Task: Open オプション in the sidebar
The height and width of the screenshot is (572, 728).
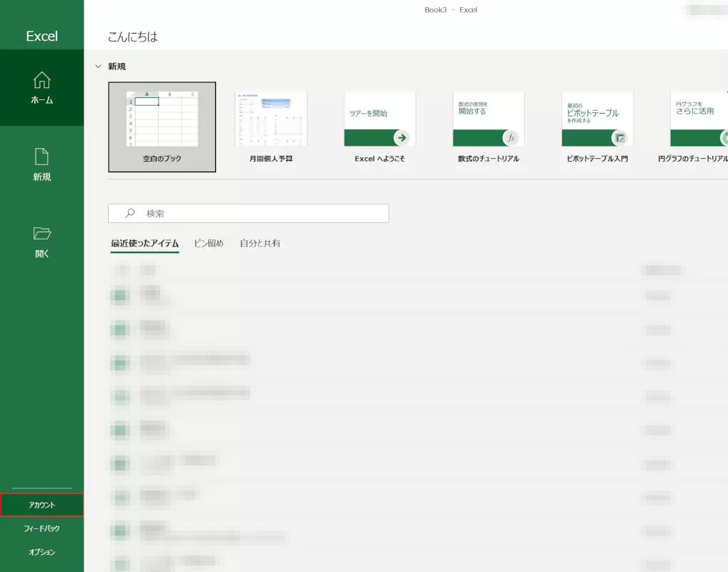Action: pos(41,552)
